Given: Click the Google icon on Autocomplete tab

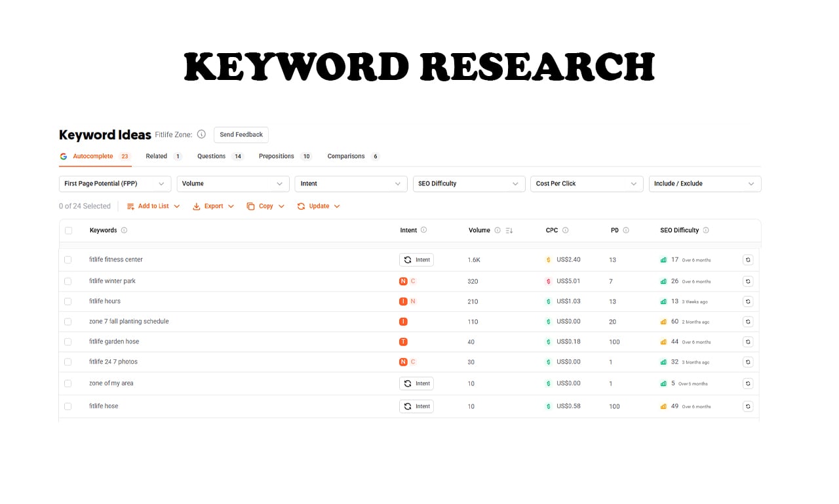Looking at the screenshot, I should tap(64, 157).
